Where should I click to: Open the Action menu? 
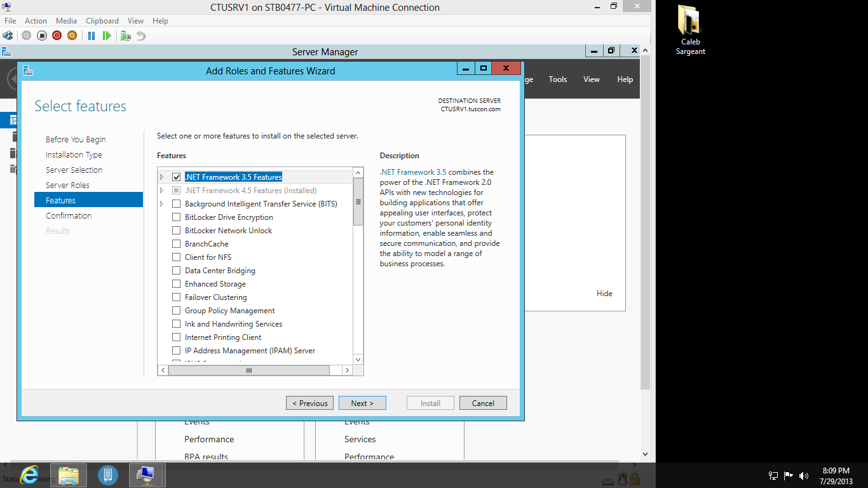[36, 21]
